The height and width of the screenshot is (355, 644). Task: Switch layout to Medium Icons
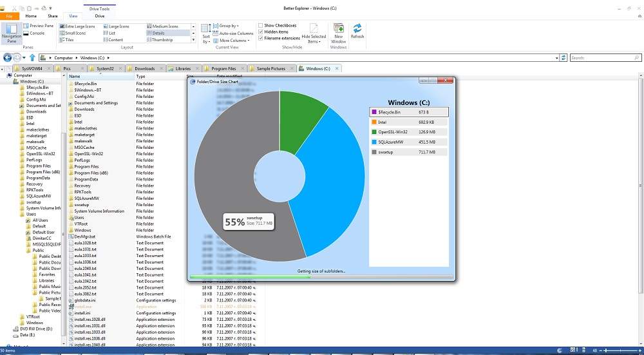click(163, 26)
